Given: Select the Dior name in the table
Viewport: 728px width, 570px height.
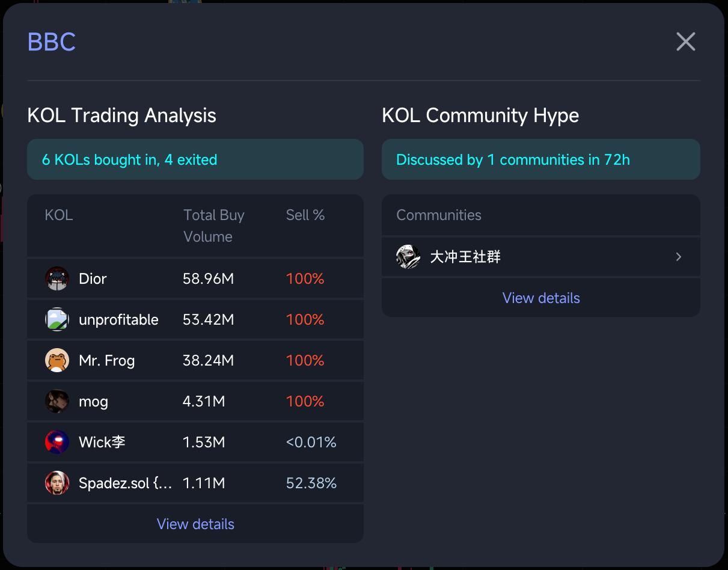Looking at the screenshot, I should click(93, 279).
